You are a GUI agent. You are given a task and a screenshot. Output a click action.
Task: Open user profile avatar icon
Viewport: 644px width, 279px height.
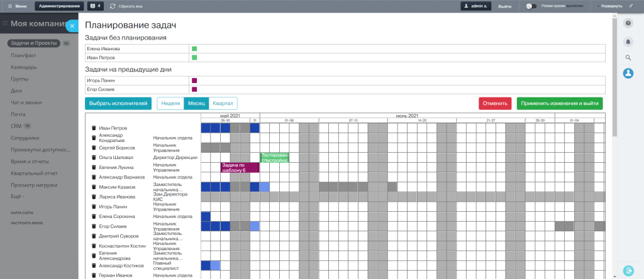[628, 73]
